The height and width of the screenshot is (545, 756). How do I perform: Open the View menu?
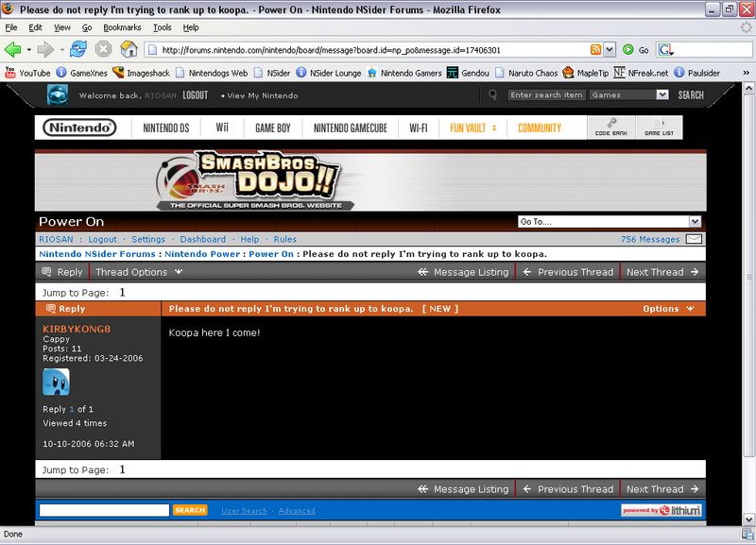pyautogui.click(x=62, y=27)
